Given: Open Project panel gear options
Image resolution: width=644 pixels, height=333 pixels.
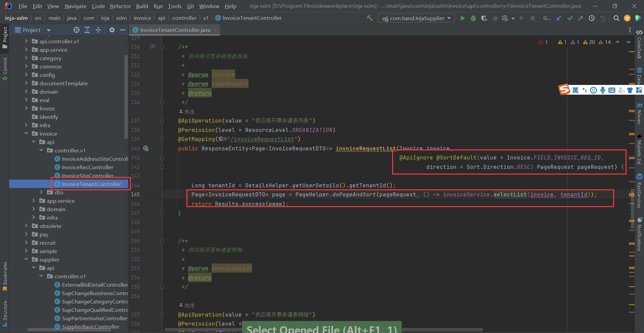Looking at the screenshot, I should 112,30.
